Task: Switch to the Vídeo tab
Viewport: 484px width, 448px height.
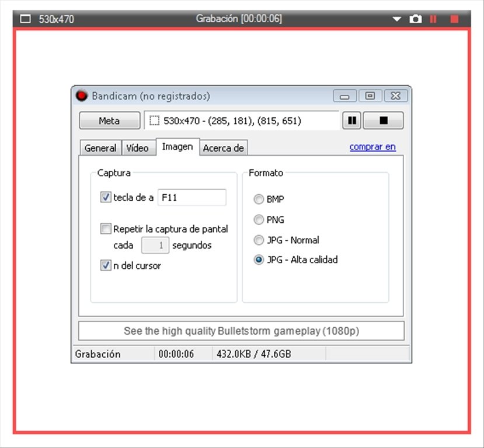Action: [x=138, y=148]
